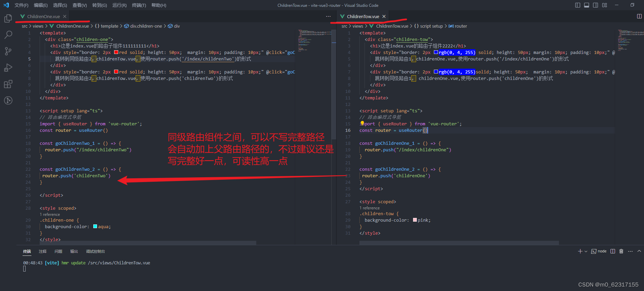This screenshot has width=644, height=291.
Task: Switch to the ChildrenOne.vue tab
Action: (43, 16)
